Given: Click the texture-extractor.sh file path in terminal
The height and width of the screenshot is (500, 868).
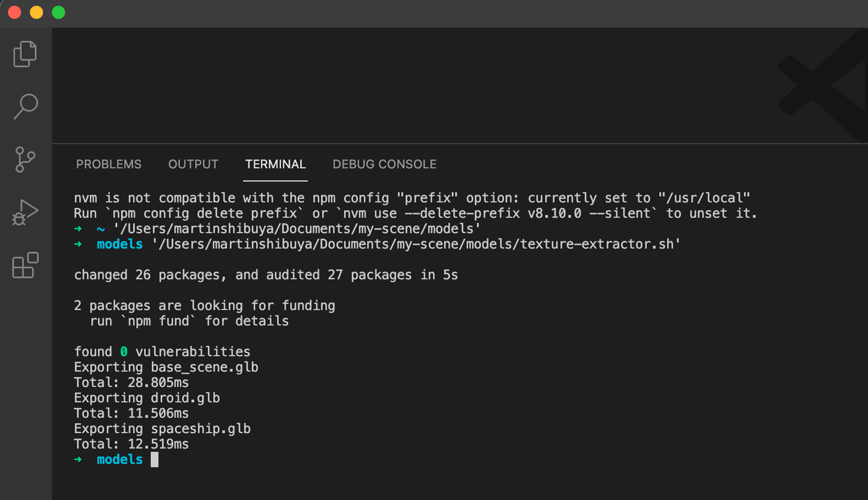Looking at the screenshot, I should (x=416, y=244).
